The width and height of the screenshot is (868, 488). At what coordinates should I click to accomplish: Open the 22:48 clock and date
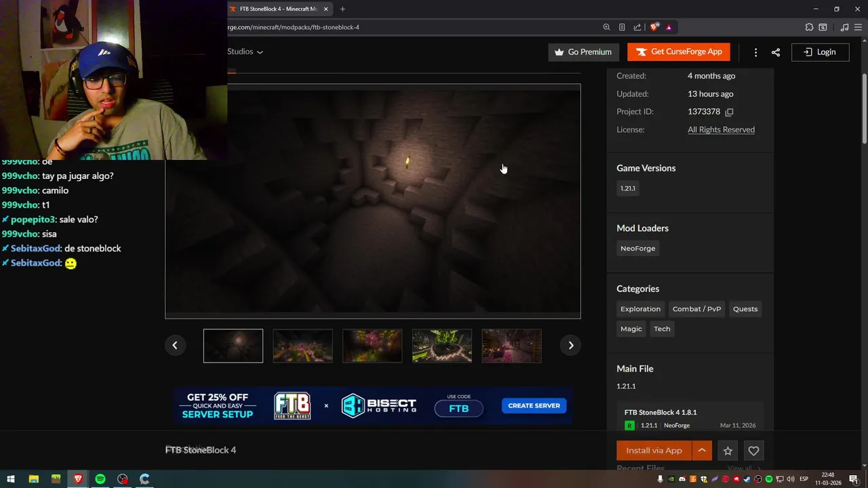[828, 479]
